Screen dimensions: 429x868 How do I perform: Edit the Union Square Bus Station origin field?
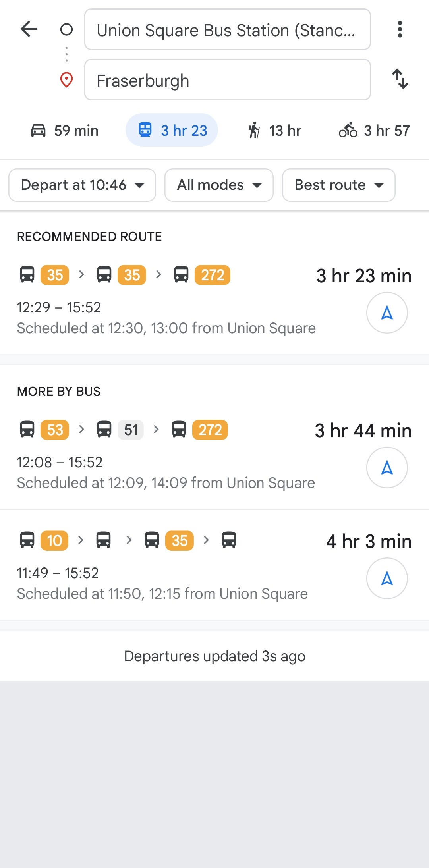coord(227,29)
